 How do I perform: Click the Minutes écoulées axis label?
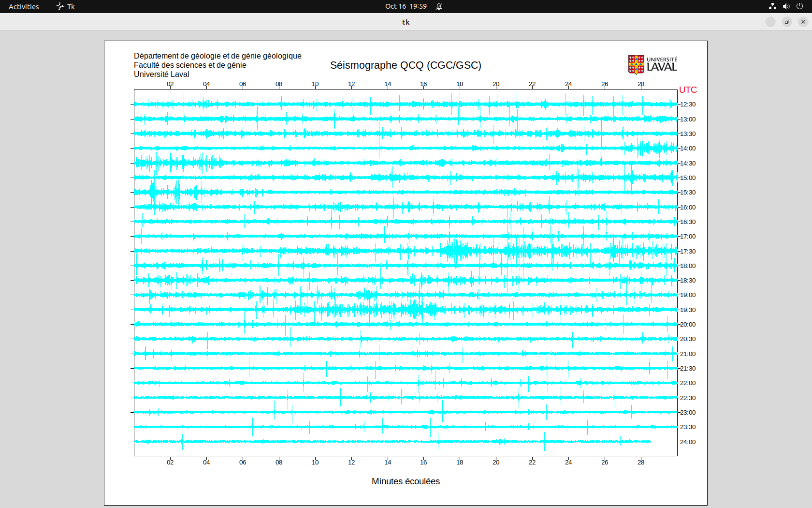(x=406, y=481)
